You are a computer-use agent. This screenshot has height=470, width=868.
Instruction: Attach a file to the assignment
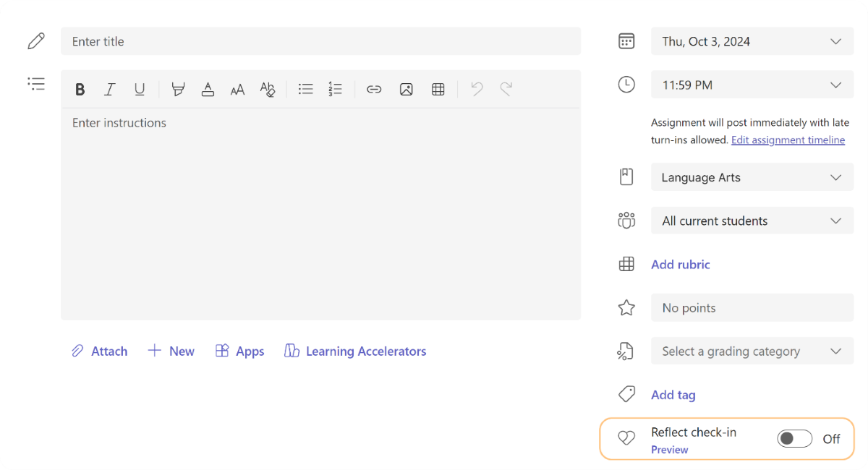pyautogui.click(x=99, y=351)
